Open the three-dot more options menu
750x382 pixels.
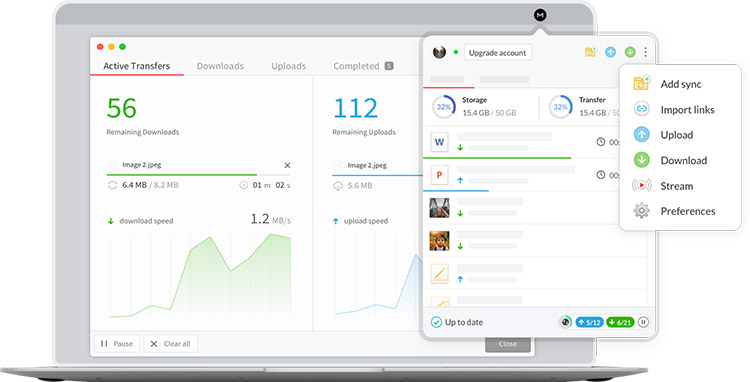tap(645, 52)
